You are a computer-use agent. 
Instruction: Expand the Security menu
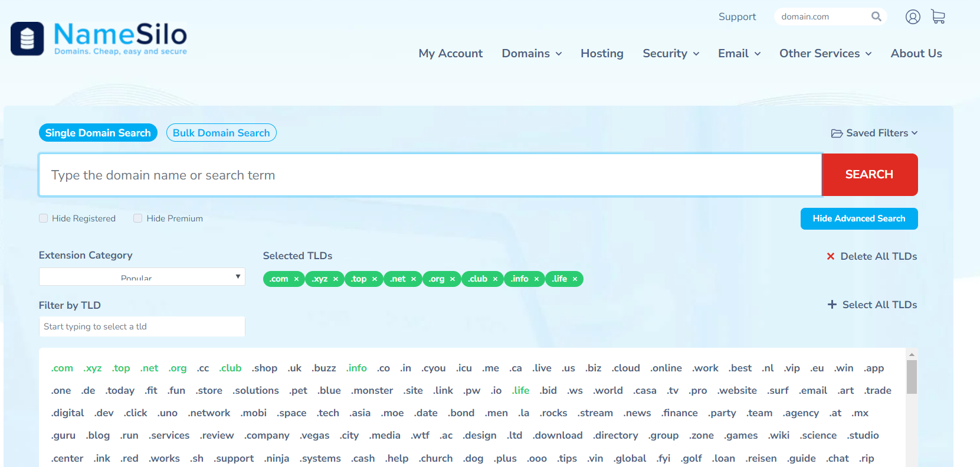[x=671, y=53]
